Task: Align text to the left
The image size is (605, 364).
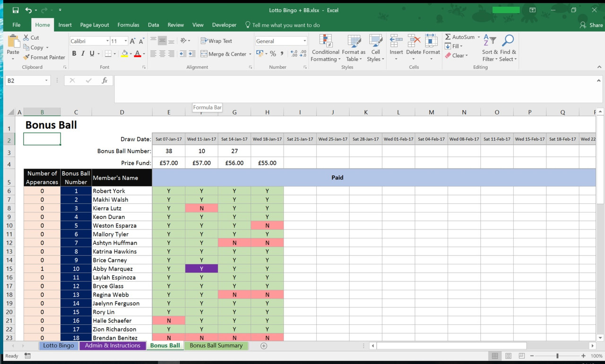Action: [153, 54]
